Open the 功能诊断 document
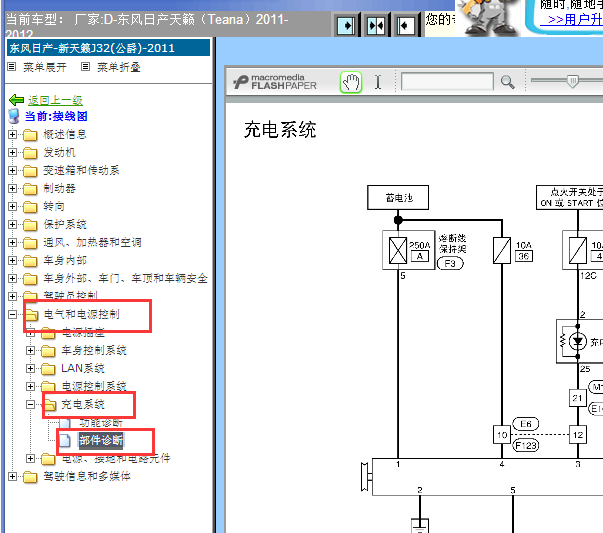Image resolution: width=603 pixels, height=533 pixels. (101, 423)
